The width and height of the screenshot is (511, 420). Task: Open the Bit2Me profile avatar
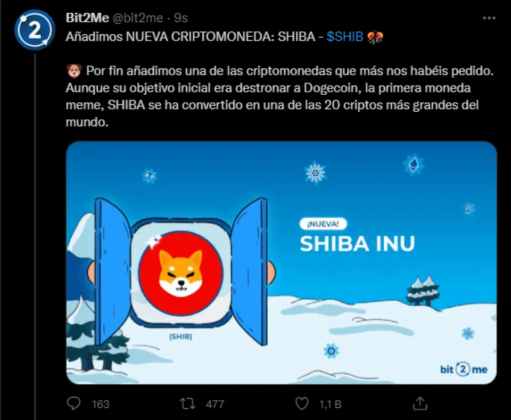(x=35, y=30)
